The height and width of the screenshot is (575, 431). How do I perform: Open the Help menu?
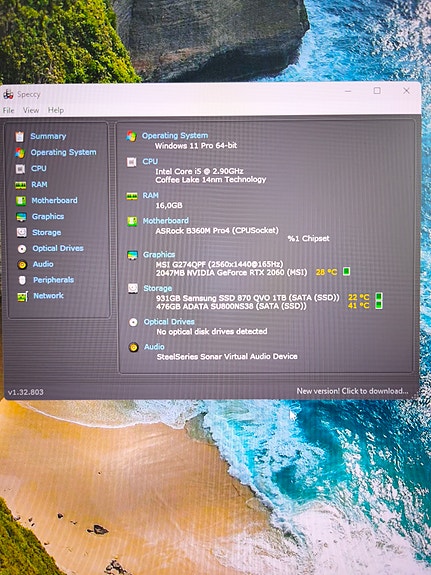pyautogui.click(x=56, y=110)
